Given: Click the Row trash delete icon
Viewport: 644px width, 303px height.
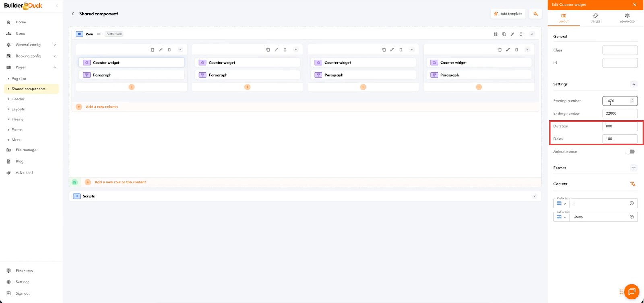Looking at the screenshot, I should (x=521, y=34).
